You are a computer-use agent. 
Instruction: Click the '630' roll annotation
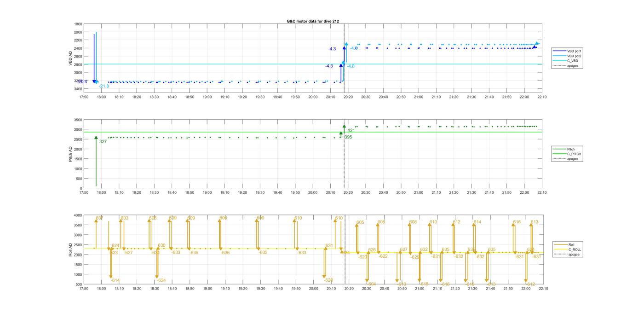161,246
